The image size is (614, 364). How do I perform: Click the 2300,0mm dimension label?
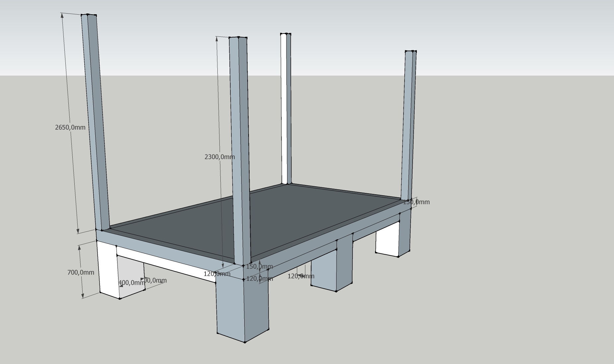(x=219, y=157)
